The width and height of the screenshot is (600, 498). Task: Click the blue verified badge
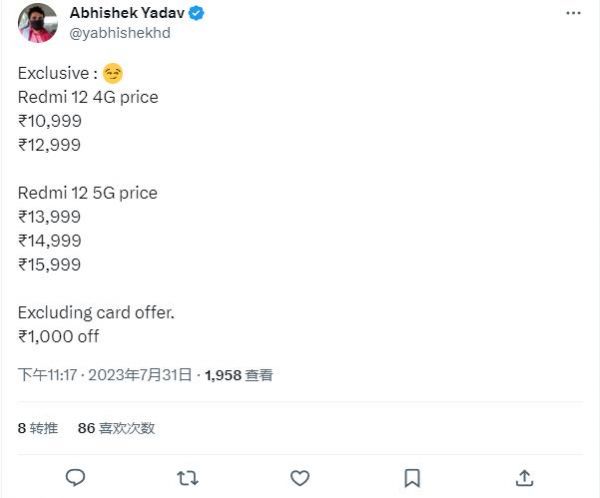pos(197,14)
